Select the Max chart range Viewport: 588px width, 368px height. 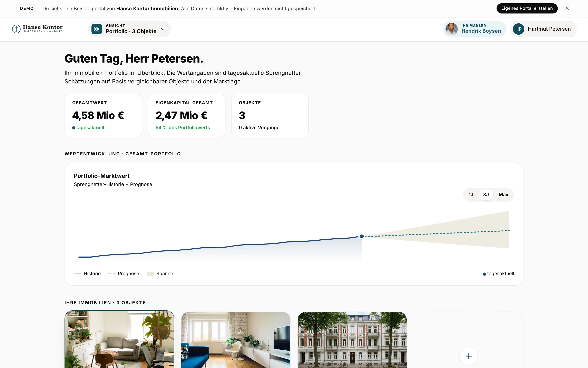pyautogui.click(x=503, y=195)
